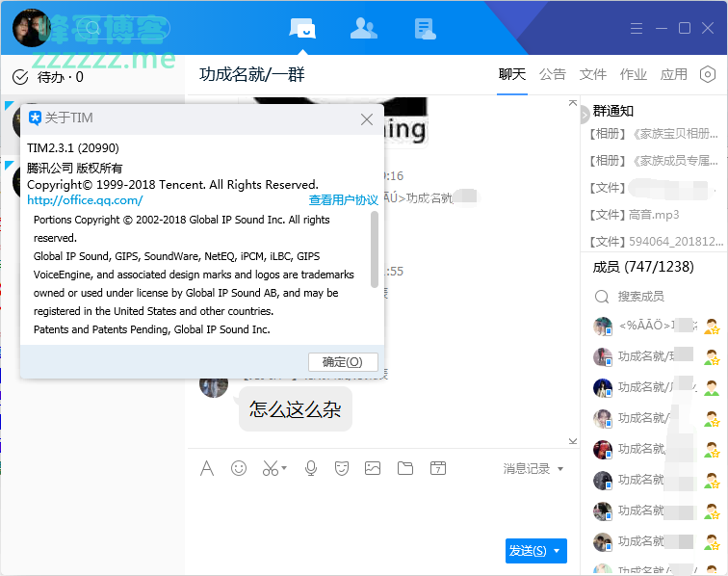Open the font formatting A icon
728x576 pixels.
[207, 468]
